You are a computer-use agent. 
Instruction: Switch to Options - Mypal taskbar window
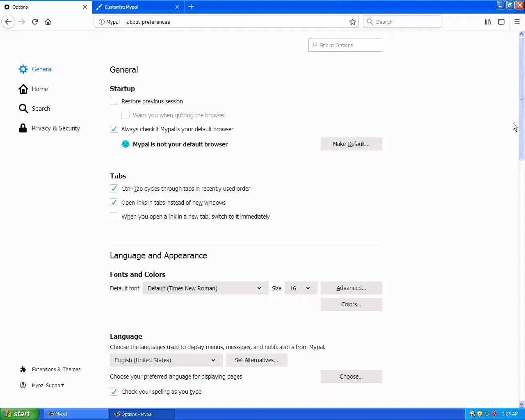click(x=142, y=414)
